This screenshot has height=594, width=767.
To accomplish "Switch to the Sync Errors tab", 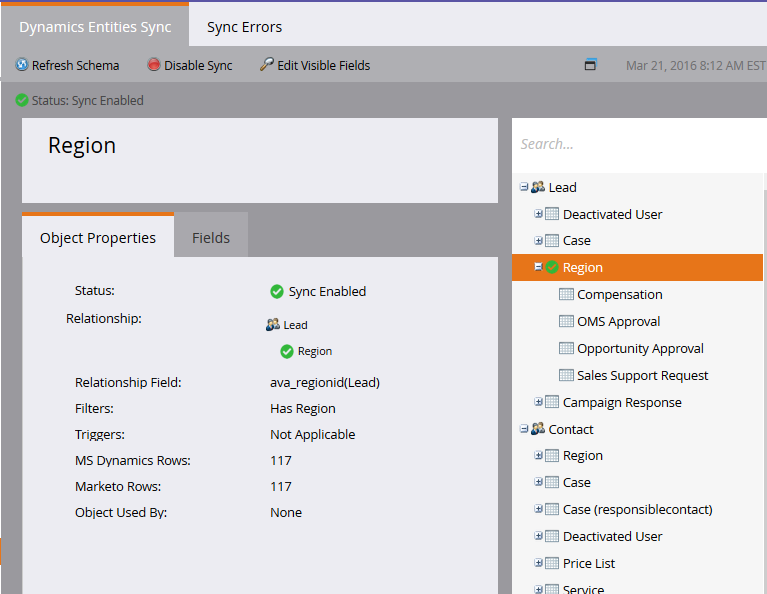I will pos(244,27).
